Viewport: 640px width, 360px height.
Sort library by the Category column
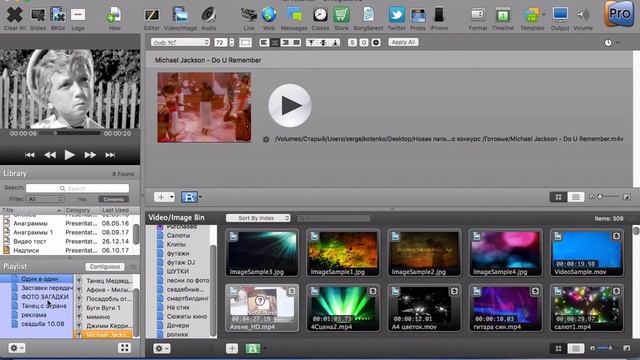click(x=82, y=210)
